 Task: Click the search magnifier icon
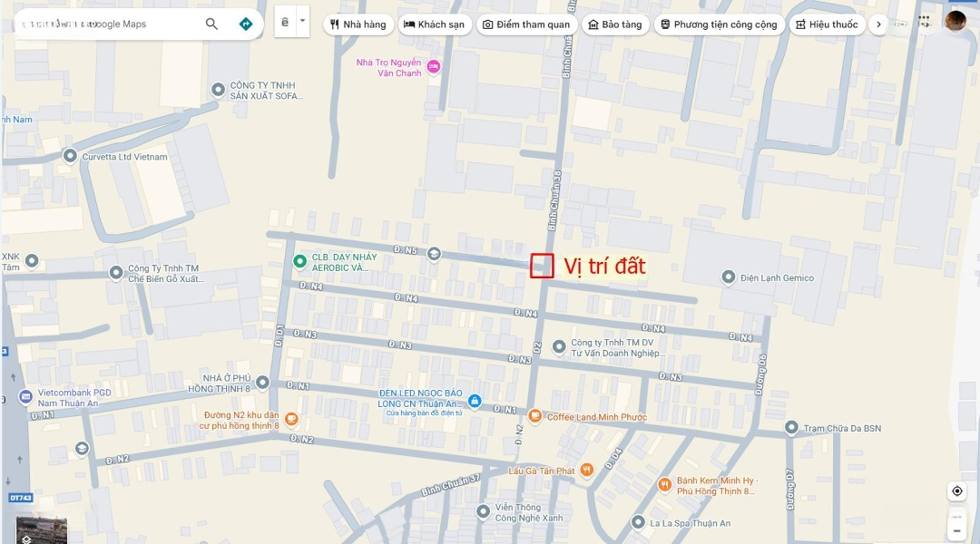point(211,24)
